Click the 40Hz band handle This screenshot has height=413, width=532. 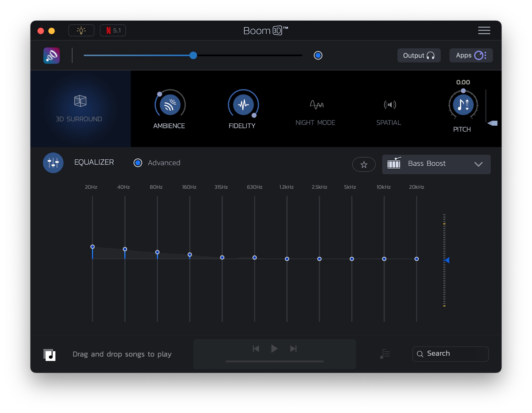click(125, 249)
